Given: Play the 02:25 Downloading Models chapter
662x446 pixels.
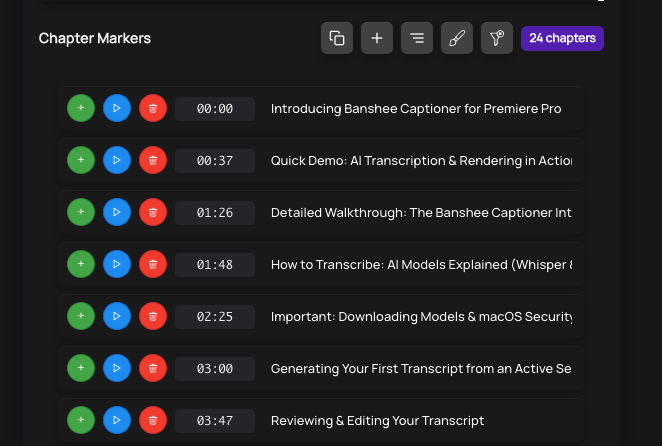Looking at the screenshot, I should 117,316.
